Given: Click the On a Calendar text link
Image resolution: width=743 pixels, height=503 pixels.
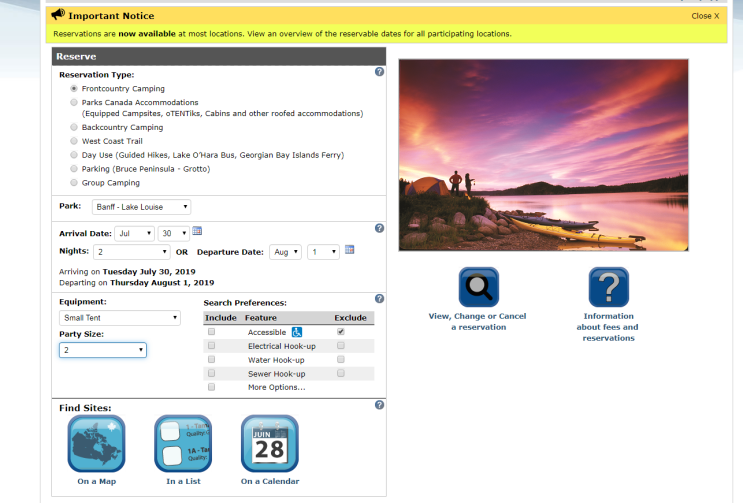Looking at the screenshot, I should [x=270, y=481].
